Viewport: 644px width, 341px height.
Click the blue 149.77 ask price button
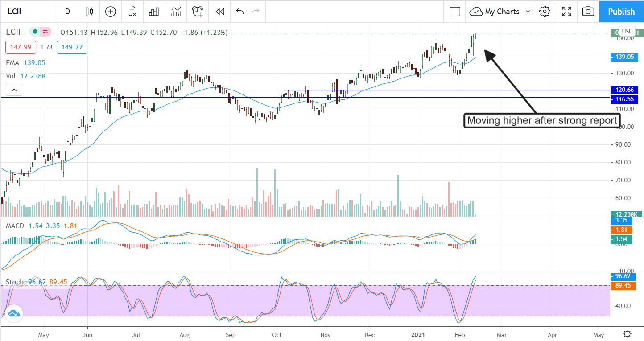coord(72,47)
